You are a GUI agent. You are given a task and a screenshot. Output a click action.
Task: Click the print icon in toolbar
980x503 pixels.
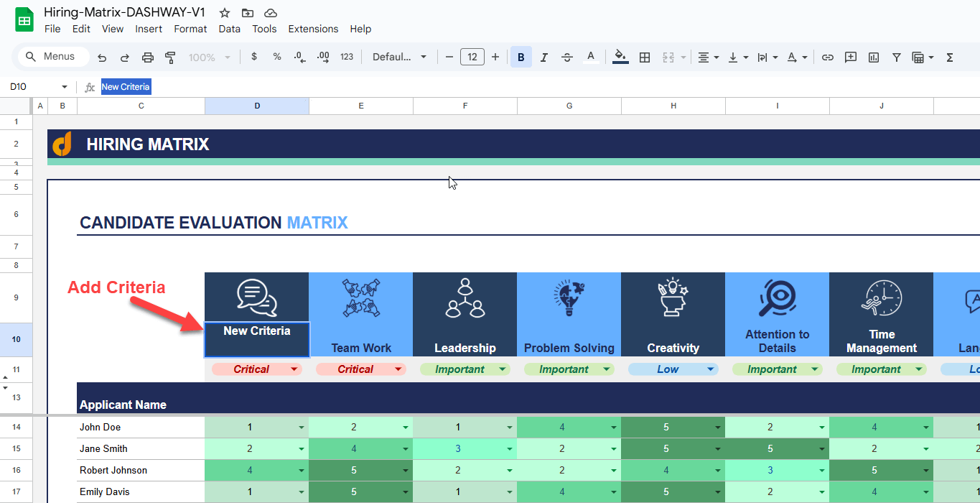click(148, 57)
